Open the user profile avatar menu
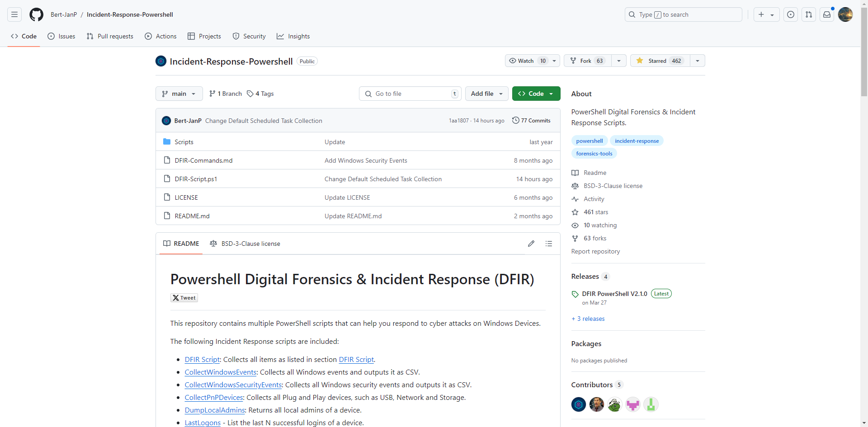Image resolution: width=868 pixels, height=427 pixels. (x=845, y=14)
